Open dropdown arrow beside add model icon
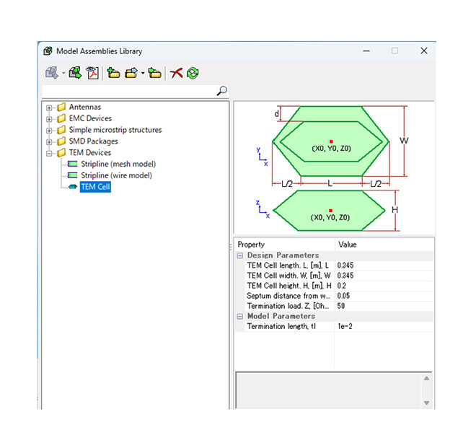 [63, 73]
